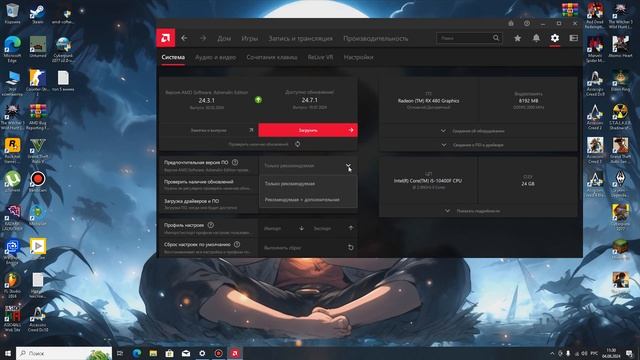Screen dimensions: 640x360
Task: Collapse the preferred software version dropdown
Action: pyautogui.click(x=348, y=166)
